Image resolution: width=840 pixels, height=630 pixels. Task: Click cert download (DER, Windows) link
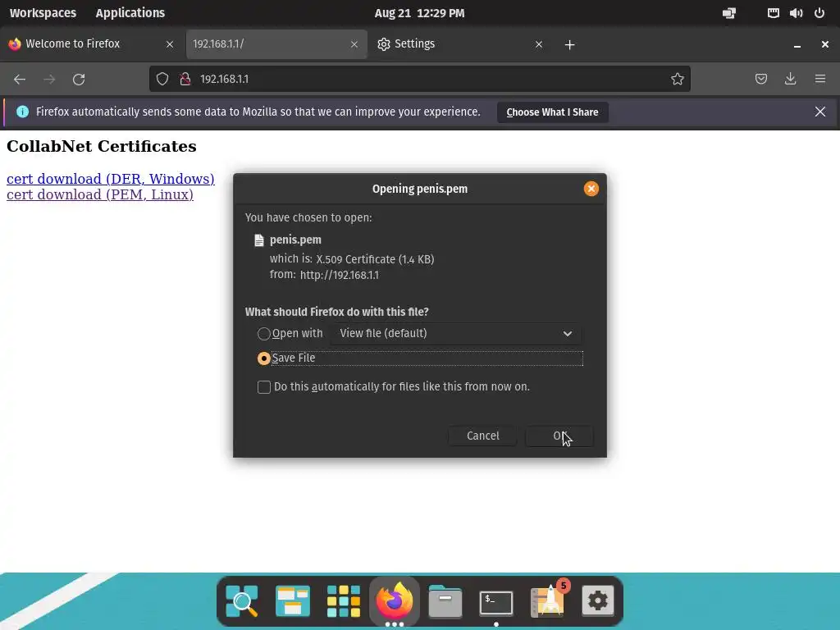click(111, 178)
